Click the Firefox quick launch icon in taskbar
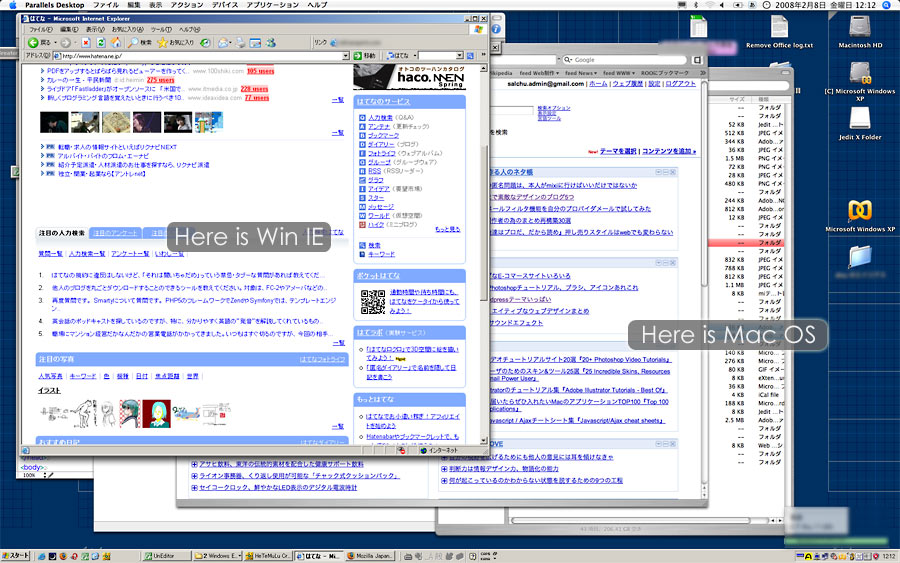This screenshot has width=900, height=563. pos(63,556)
